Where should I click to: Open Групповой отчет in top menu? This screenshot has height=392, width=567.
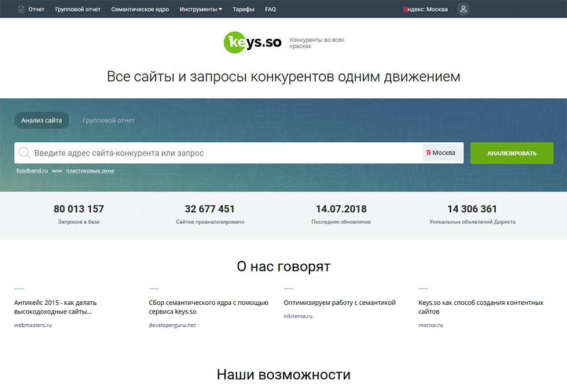pyautogui.click(x=78, y=9)
